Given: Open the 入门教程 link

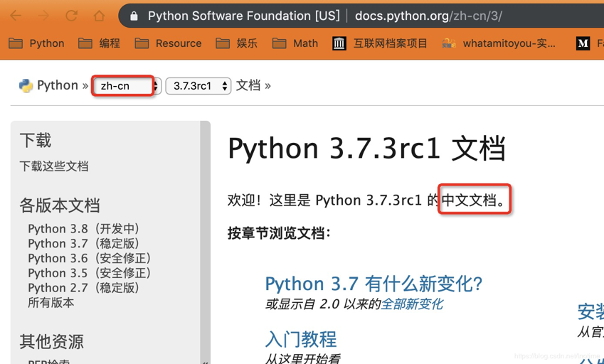Looking at the screenshot, I should [301, 339].
